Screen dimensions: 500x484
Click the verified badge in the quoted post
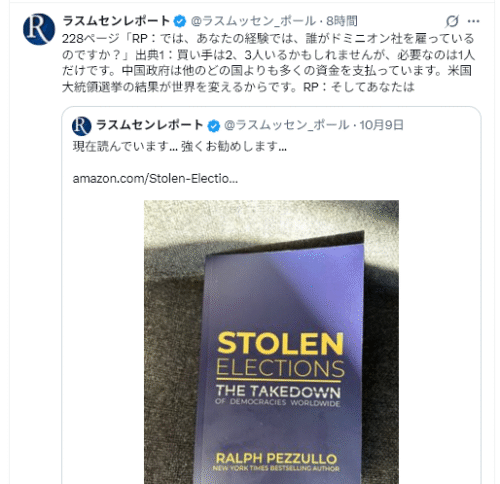coord(214,126)
